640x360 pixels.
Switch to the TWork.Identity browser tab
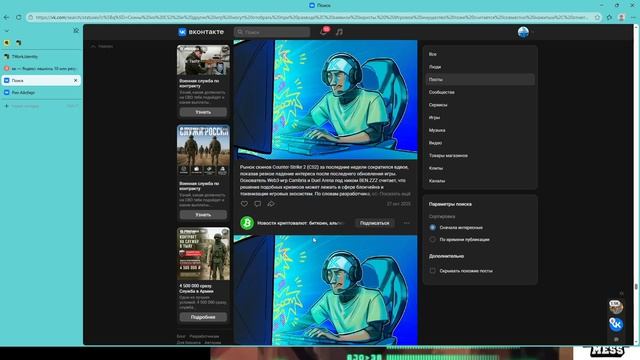41,56
